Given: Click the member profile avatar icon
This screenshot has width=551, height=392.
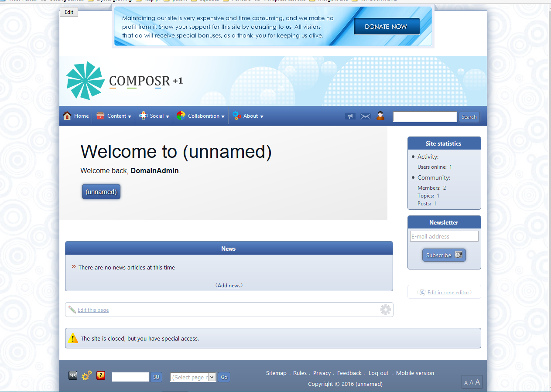Looking at the screenshot, I should tap(380, 116).
